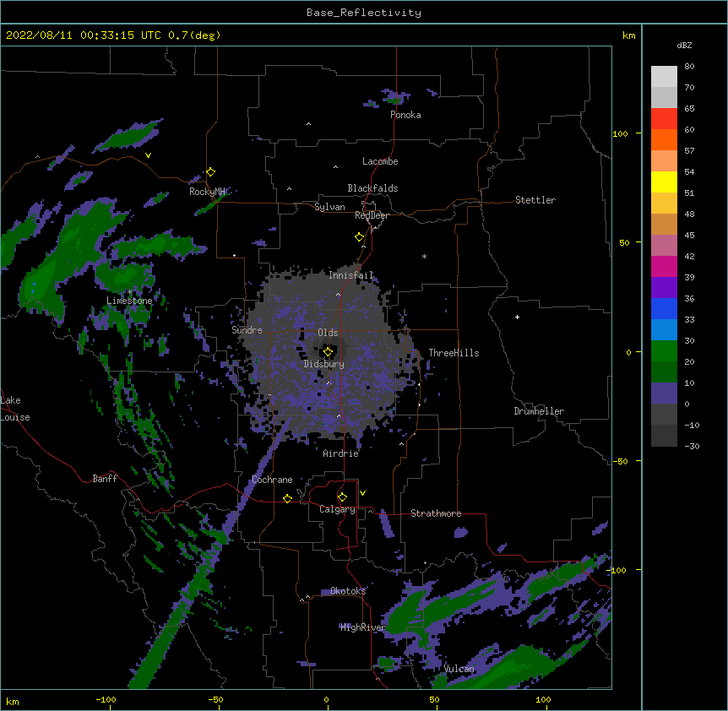Select the blue 36-33 dBZ legend swatch
The width and height of the screenshot is (728, 711).
coord(664,308)
